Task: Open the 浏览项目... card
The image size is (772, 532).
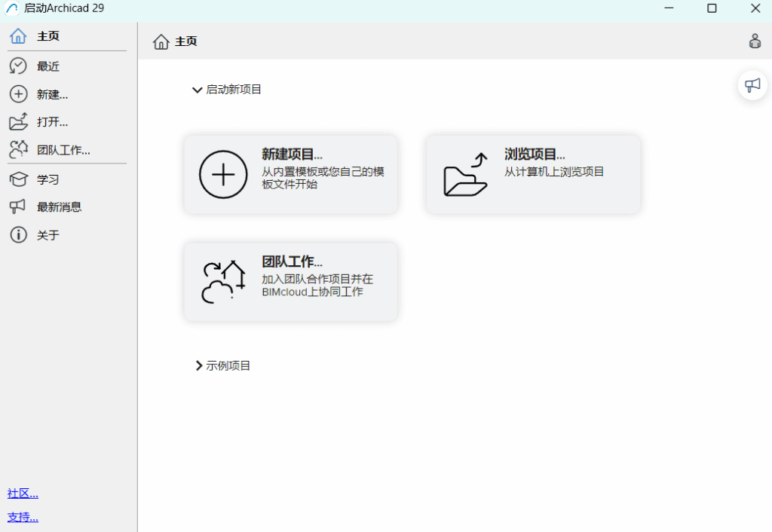Action: click(533, 174)
